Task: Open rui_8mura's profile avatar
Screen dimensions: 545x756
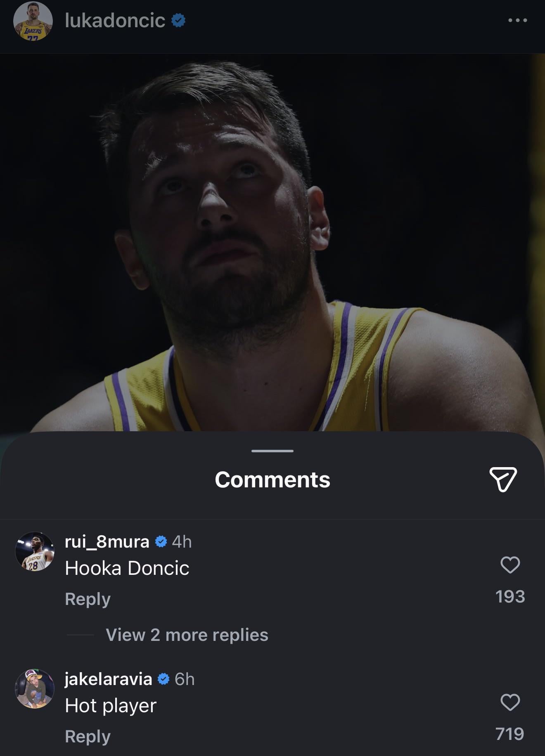Action: [x=35, y=551]
